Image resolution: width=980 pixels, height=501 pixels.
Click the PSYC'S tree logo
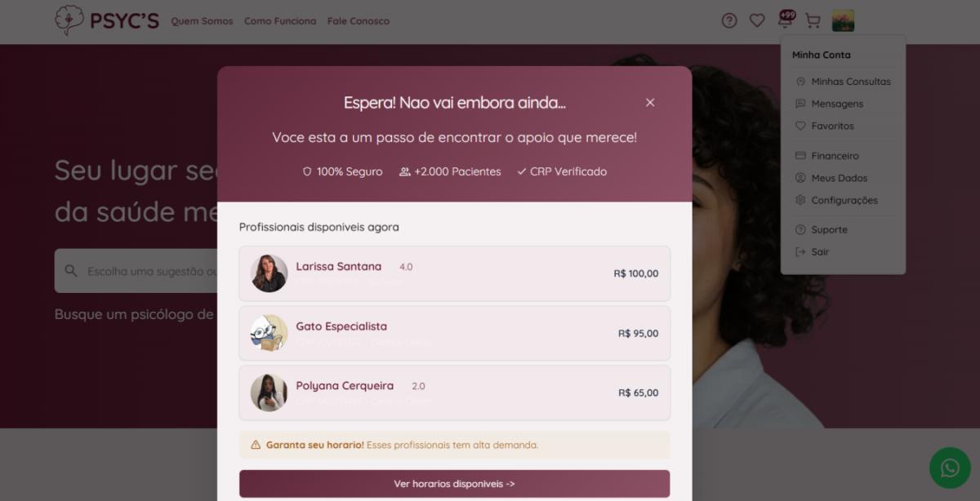(69, 20)
